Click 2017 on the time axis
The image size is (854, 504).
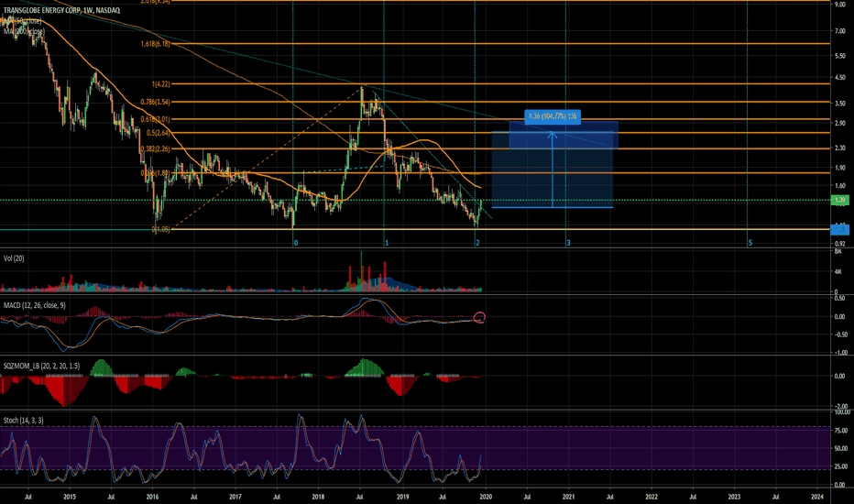point(235,497)
